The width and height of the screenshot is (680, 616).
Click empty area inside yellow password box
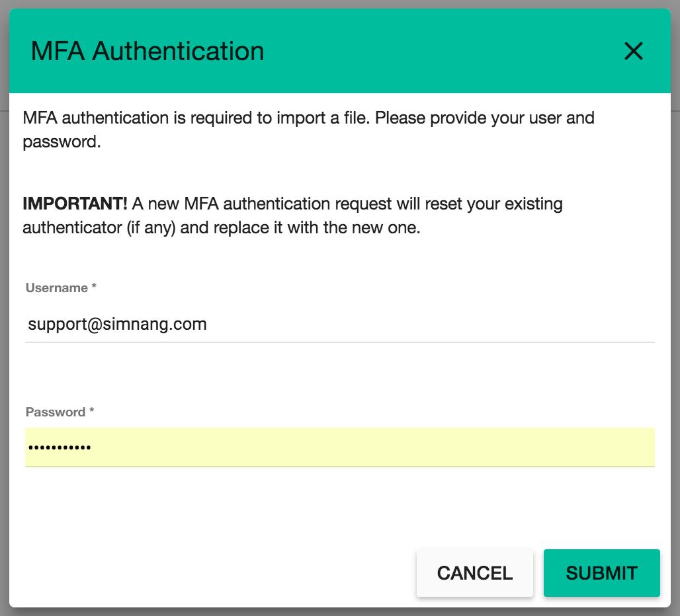click(373, 447)
